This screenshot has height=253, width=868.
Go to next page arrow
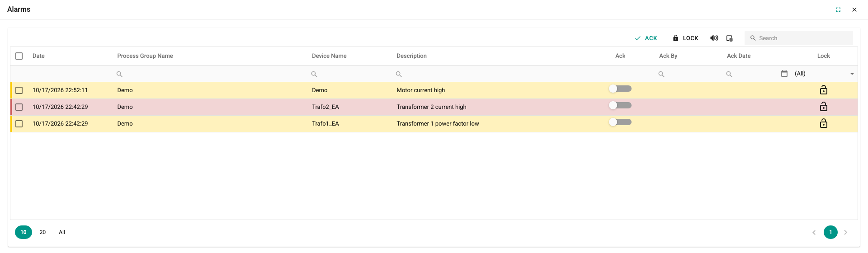pos(845,232)
